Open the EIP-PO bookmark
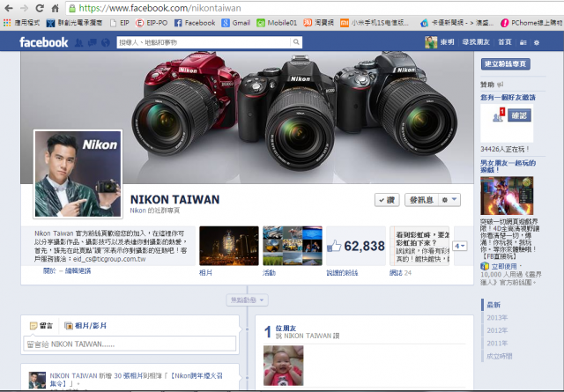Image resolution: width=564 pixels, height=392 pixels. coord(152,23)
